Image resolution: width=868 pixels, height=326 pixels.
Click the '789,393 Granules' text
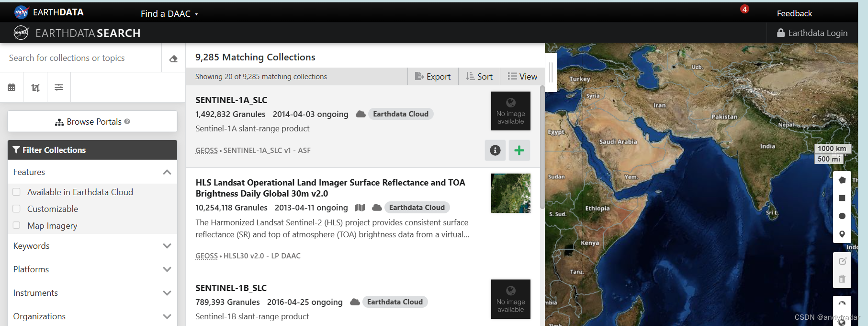tap(227, 302)
